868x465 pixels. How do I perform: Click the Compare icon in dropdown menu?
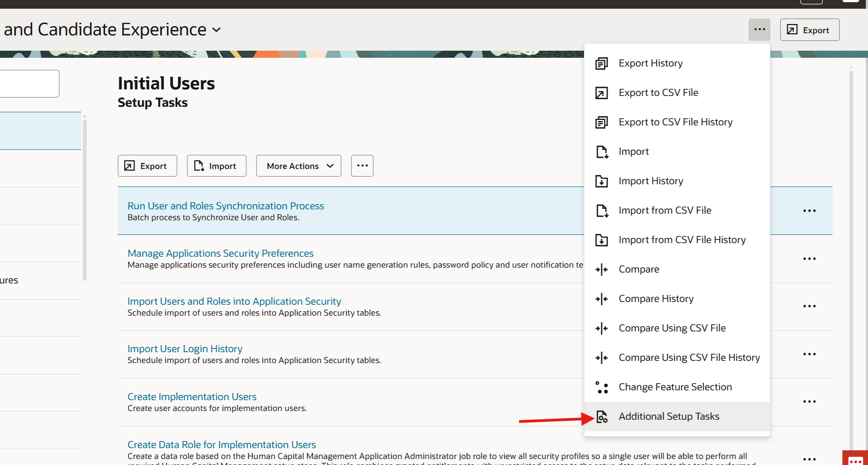pyautogui.click(x=601, y=270)
